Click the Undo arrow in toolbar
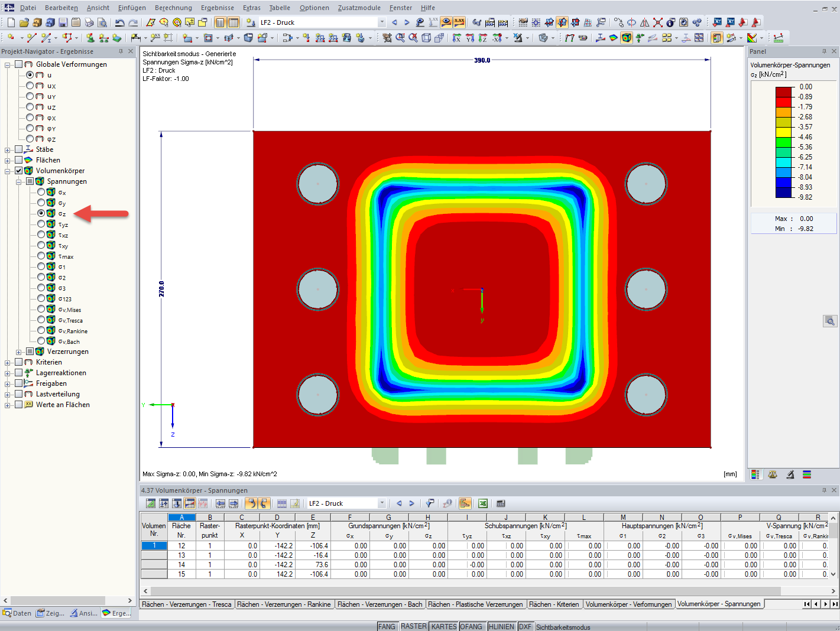This screenshot has height=631, width=840. (x=120, y=22)
